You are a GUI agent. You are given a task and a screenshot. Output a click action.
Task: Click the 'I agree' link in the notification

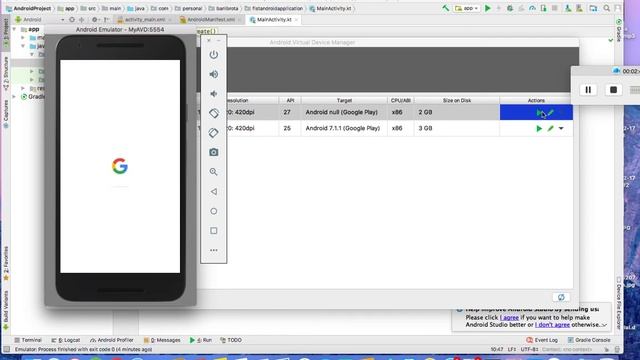pyautogui.click(x=509, y=318)
